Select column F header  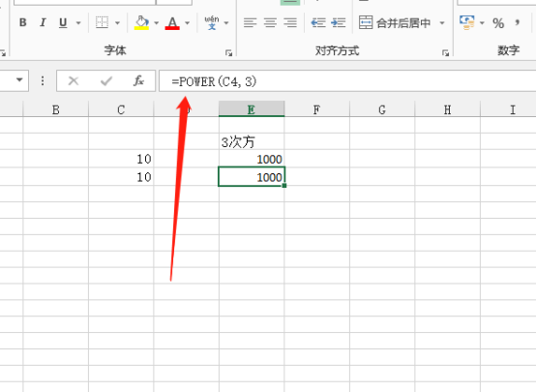(x=316, y=109)
